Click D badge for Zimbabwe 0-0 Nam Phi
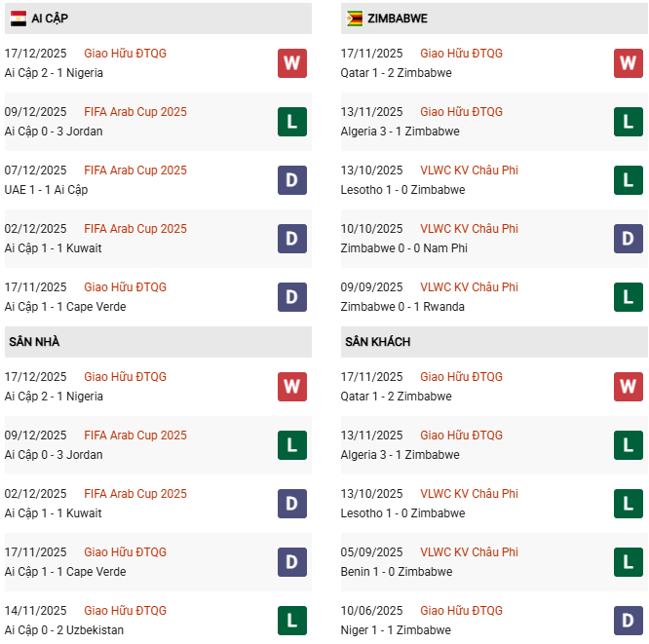649x644 pixels. click(x=628, y=239)
